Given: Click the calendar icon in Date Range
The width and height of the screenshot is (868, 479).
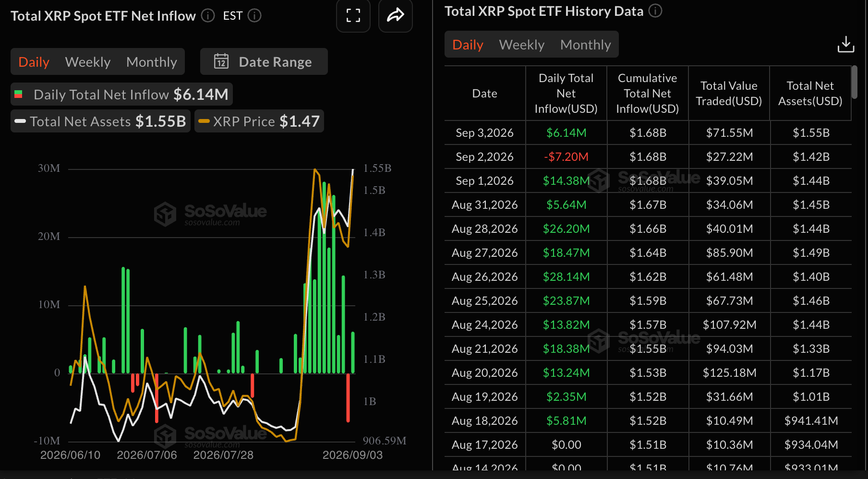Looking at the screenshot, I should [x=221, y=61].
